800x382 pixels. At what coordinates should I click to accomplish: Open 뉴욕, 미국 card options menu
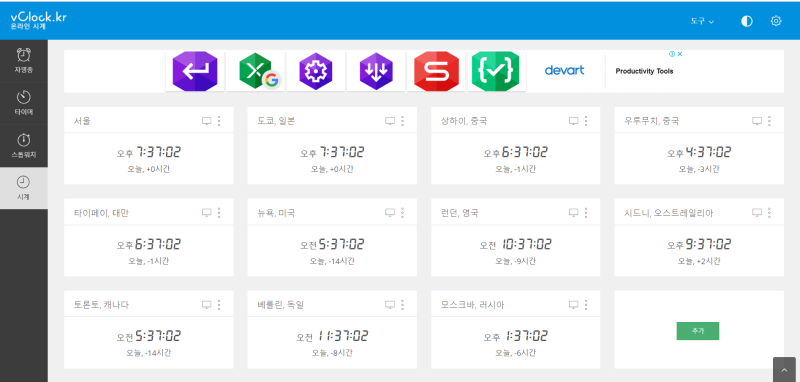tap(402, 212)
